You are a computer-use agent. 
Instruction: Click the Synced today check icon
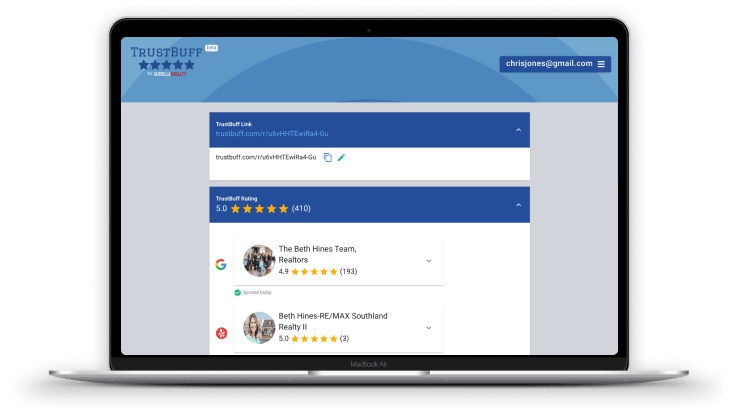(238, 292)
